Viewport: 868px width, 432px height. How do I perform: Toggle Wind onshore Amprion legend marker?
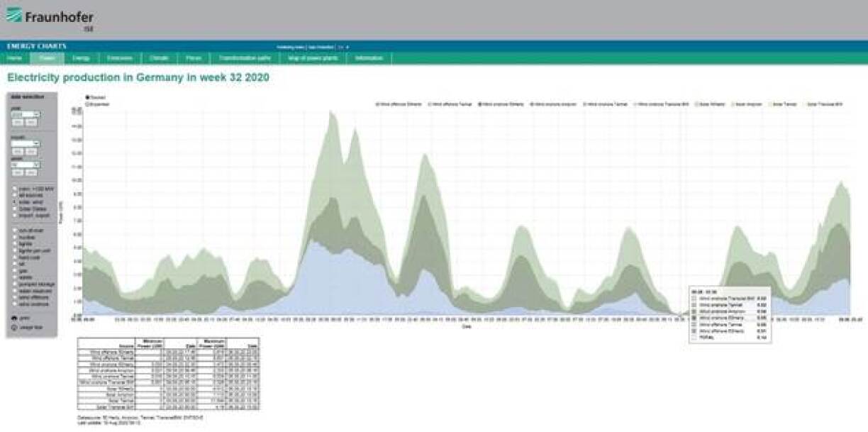click(531, 104)
